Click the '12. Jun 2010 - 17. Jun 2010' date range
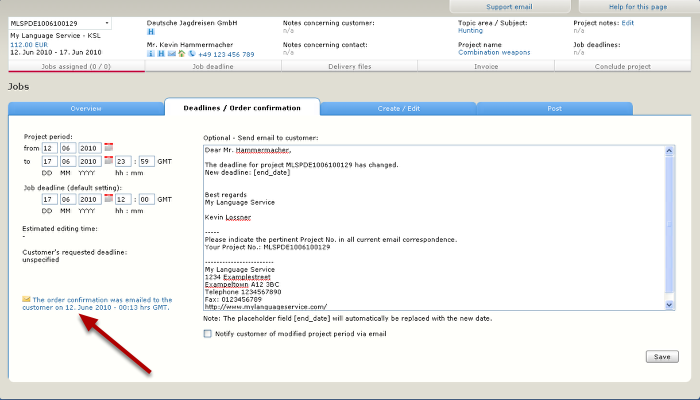 pyautogui.click(x=56, y=52)
